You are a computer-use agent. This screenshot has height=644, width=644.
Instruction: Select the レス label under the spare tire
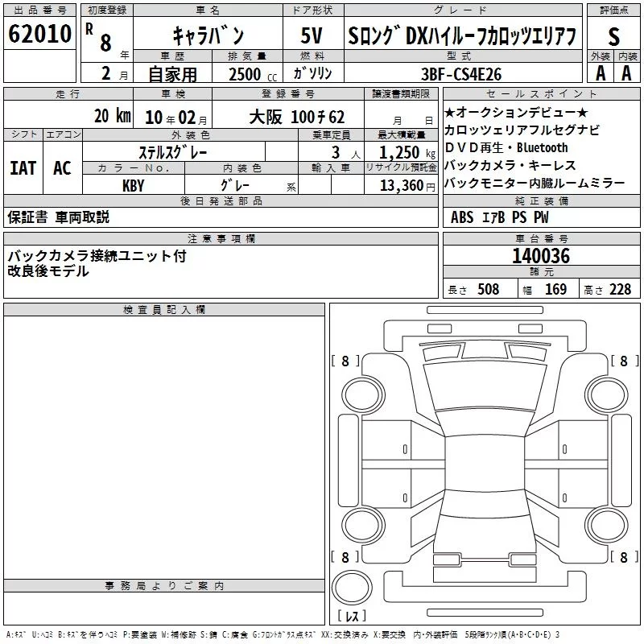pyautogui.click(x=351, y=617)
